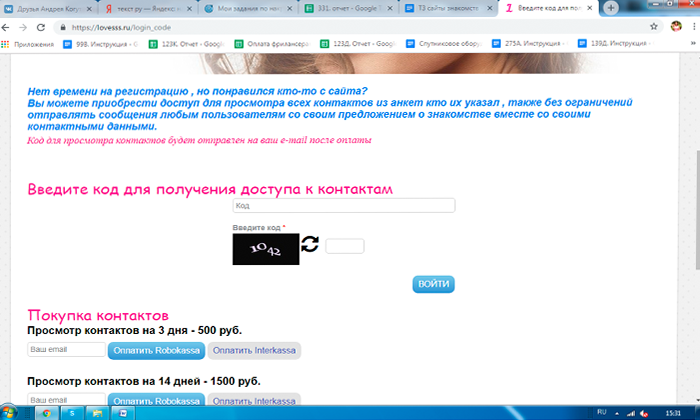700x420 pixels.
Task: Close the active Введите код tab
Action: tap(590, 8)
